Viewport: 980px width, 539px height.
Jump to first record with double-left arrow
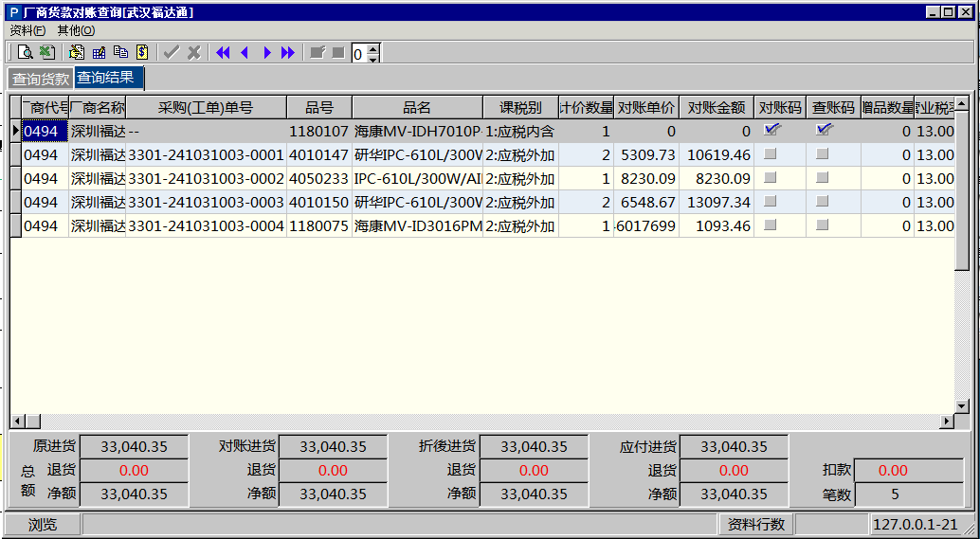tap(223, 53)
